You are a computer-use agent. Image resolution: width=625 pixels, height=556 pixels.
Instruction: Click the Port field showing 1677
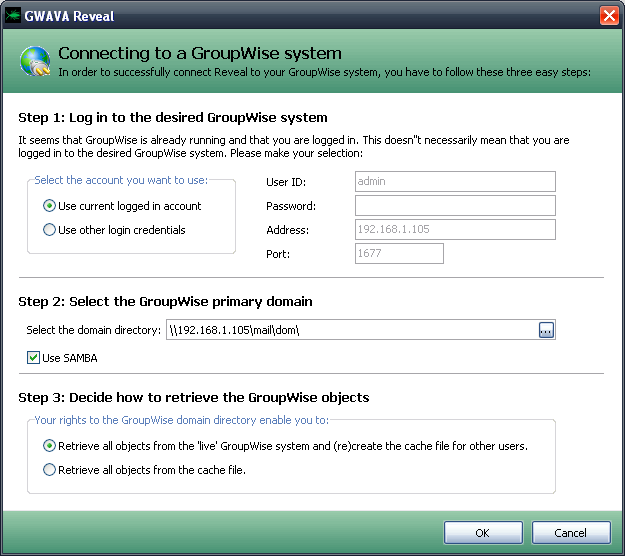click(x=399, y=253)
